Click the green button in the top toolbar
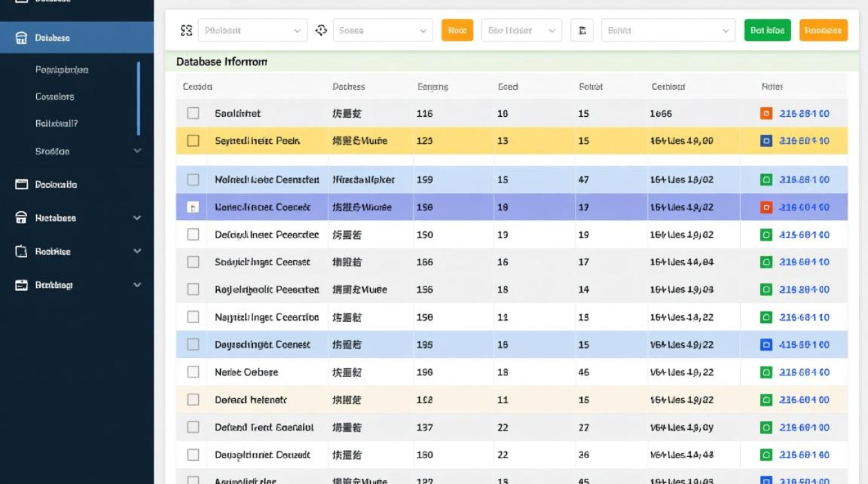The height and width of the screenshot is (484, 868). (767, 30)
